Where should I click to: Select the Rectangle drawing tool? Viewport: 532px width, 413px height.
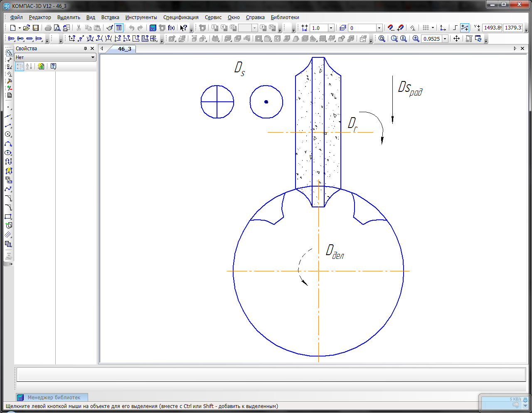click(x=8, y=216)
